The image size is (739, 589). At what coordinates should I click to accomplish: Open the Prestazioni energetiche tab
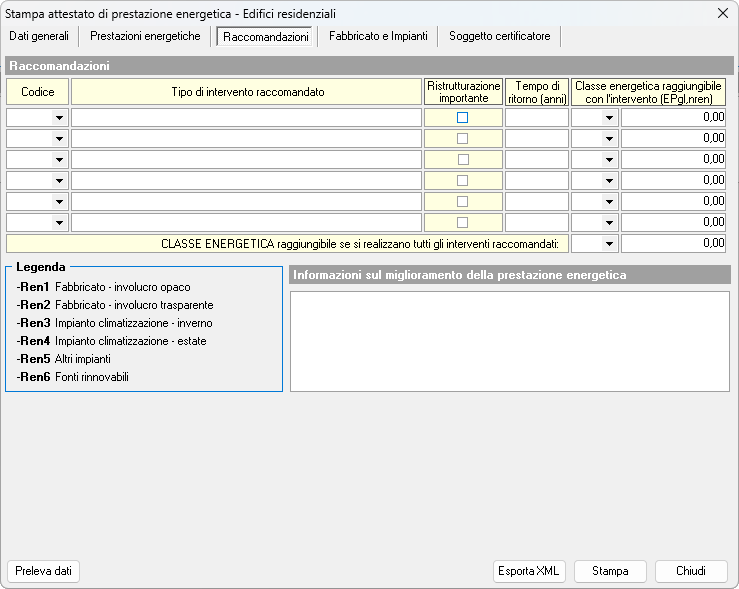tap(145, 36)
